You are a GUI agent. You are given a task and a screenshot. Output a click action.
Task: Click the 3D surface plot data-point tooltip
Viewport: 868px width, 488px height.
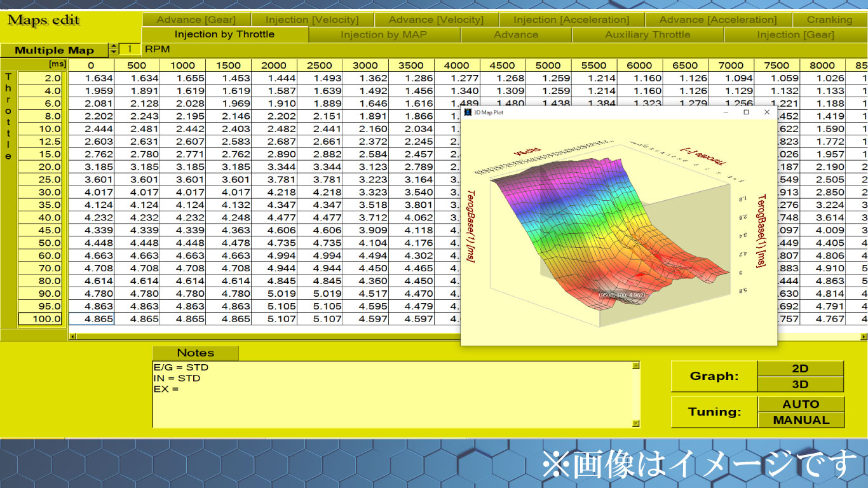(621, 295)
